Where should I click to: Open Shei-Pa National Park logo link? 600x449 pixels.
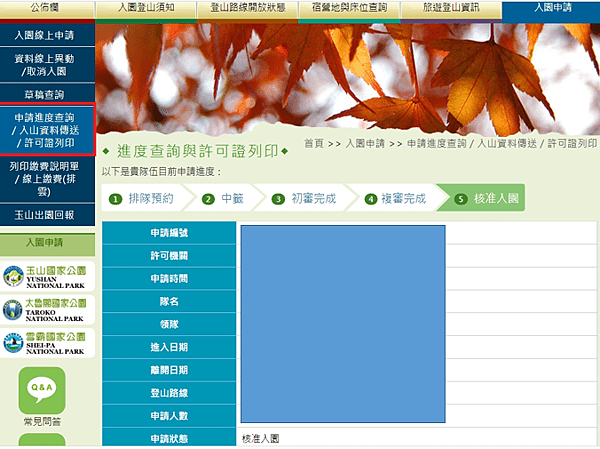click(x=47, y=343)
